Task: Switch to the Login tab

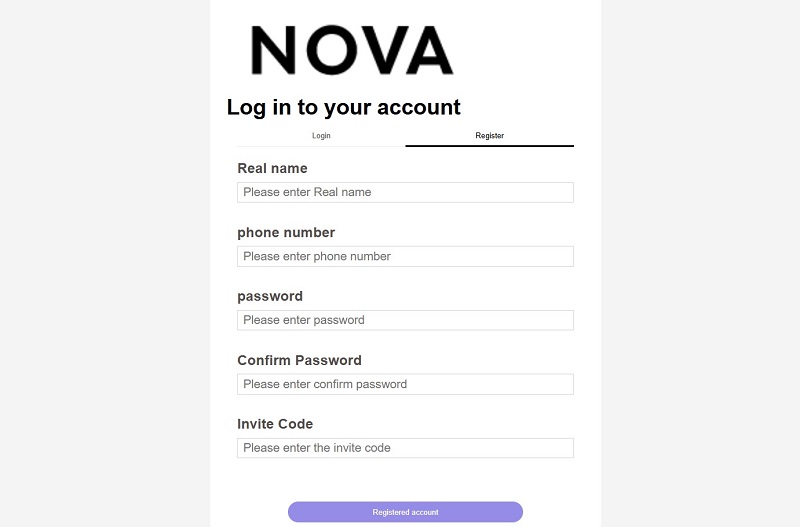Action: point(321,135)
